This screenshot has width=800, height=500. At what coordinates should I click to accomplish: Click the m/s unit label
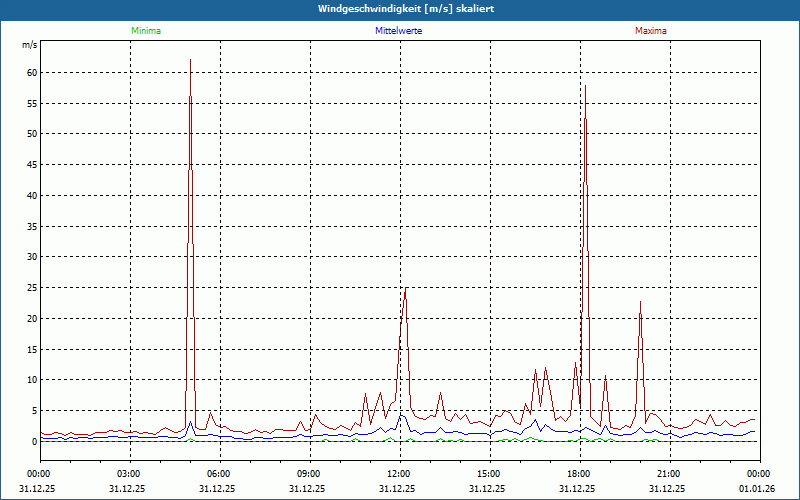coord(30,45)
